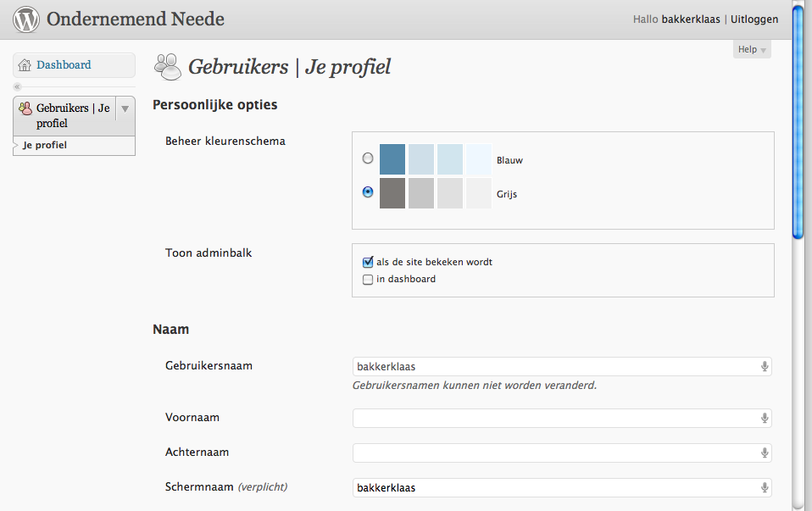Click the bakkerklaas username link in header

coord(691,19)
